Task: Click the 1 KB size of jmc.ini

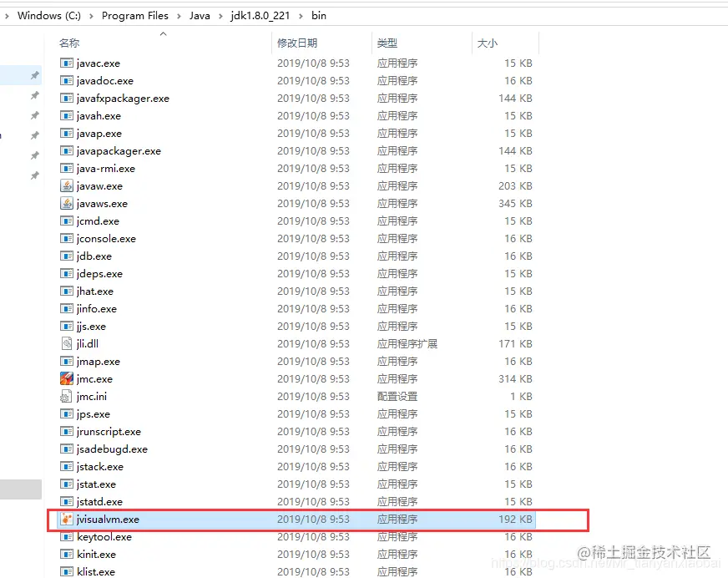Action: pos(521,396)
